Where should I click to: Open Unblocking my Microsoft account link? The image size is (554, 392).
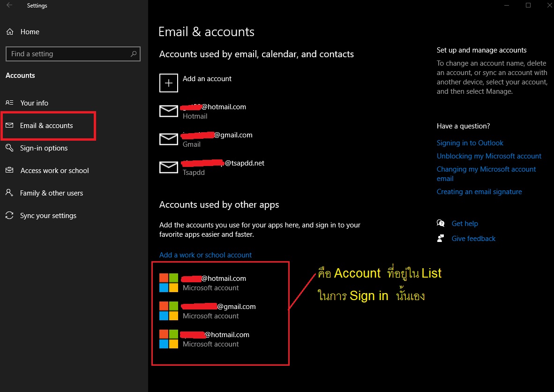489,156
